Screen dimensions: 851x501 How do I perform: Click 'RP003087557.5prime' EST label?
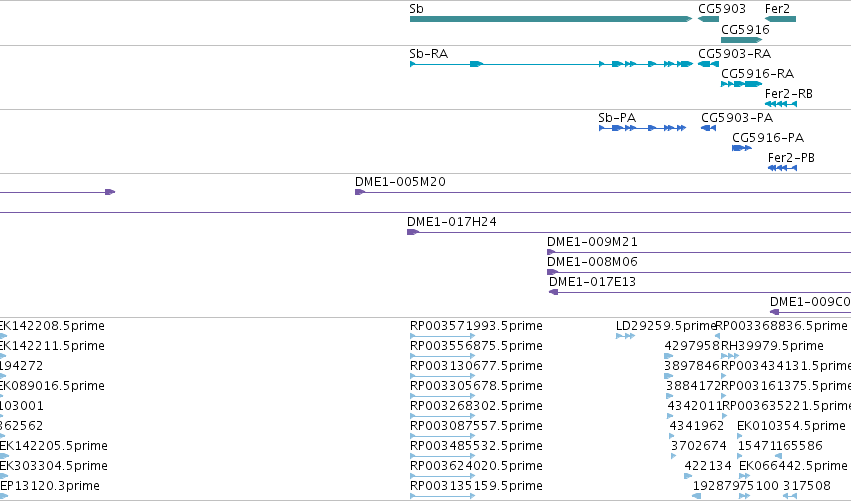[476, 426]
